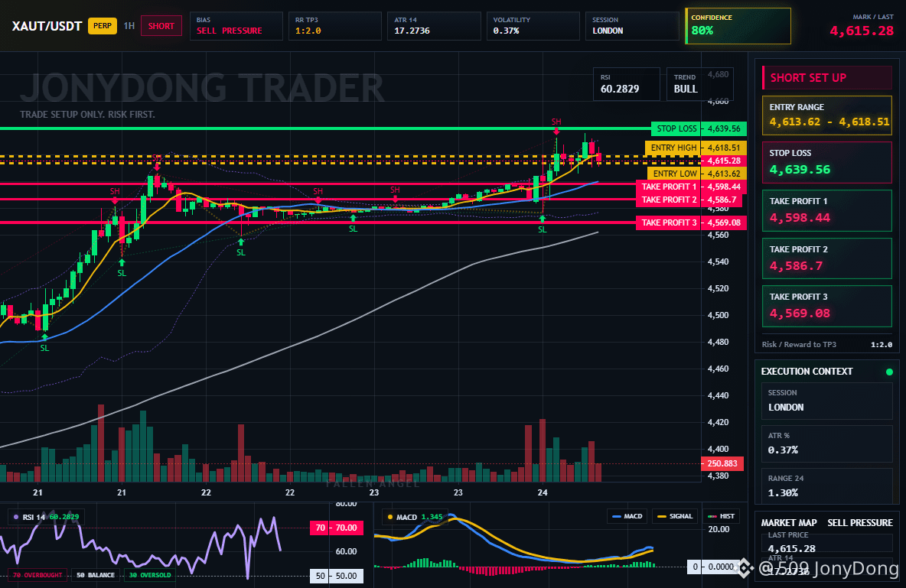Click the TAKE PROFIT 1 chart line label
This screenshot has width=906, height=588.
[x=669, y=187]
